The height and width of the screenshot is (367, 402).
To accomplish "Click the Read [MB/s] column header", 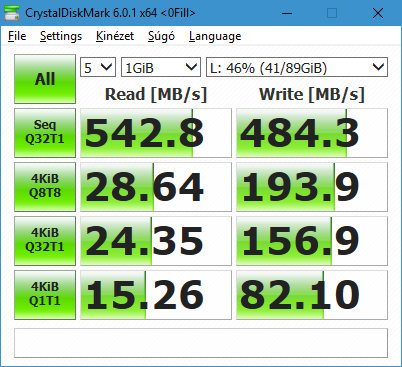I will tap(156, 94).
